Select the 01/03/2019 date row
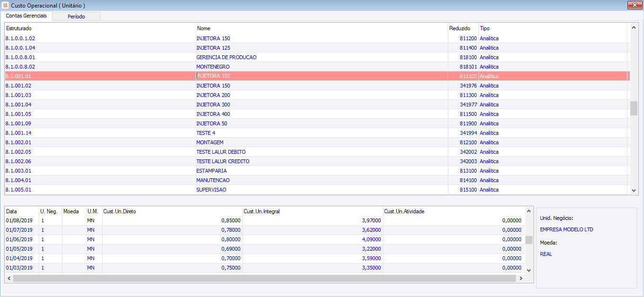The width and height of the screenshot is (644, 297). click(x=264, y=268)
